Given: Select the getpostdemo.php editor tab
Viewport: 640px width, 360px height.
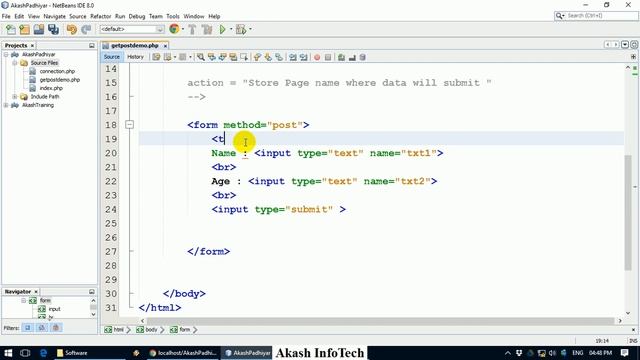Looking at the screenshot, I should [134, 46].
